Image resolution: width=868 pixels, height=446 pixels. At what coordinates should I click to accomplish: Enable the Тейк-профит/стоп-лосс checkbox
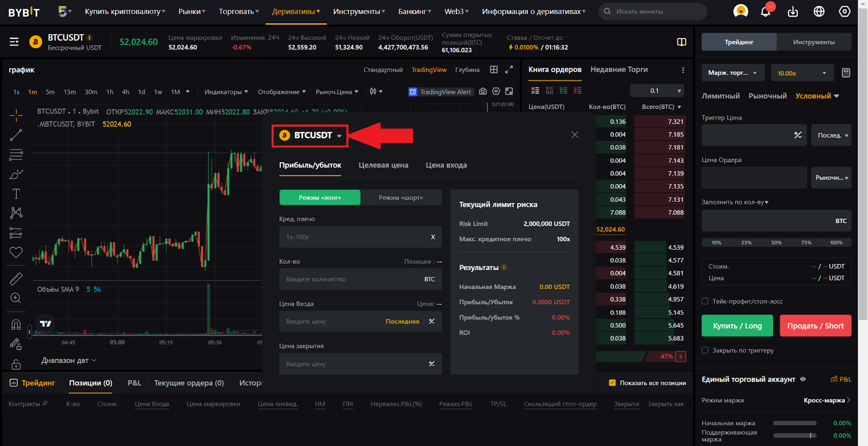click(705, 301)
